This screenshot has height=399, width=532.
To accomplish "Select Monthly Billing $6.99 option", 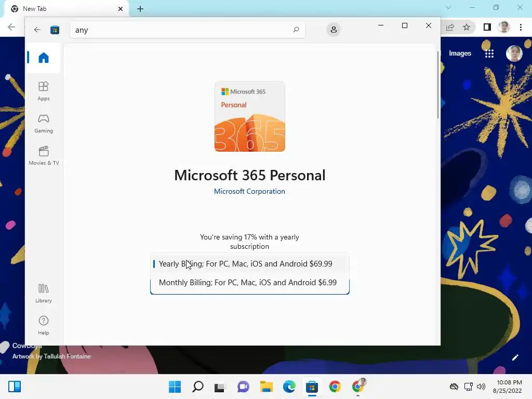I will coord(250,282).
